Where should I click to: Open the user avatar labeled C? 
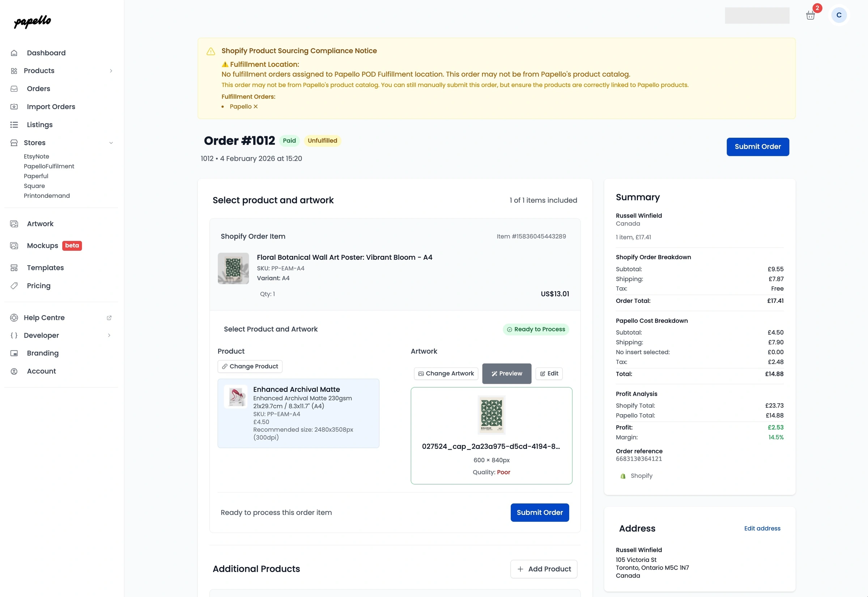click(x=838, y=15)
